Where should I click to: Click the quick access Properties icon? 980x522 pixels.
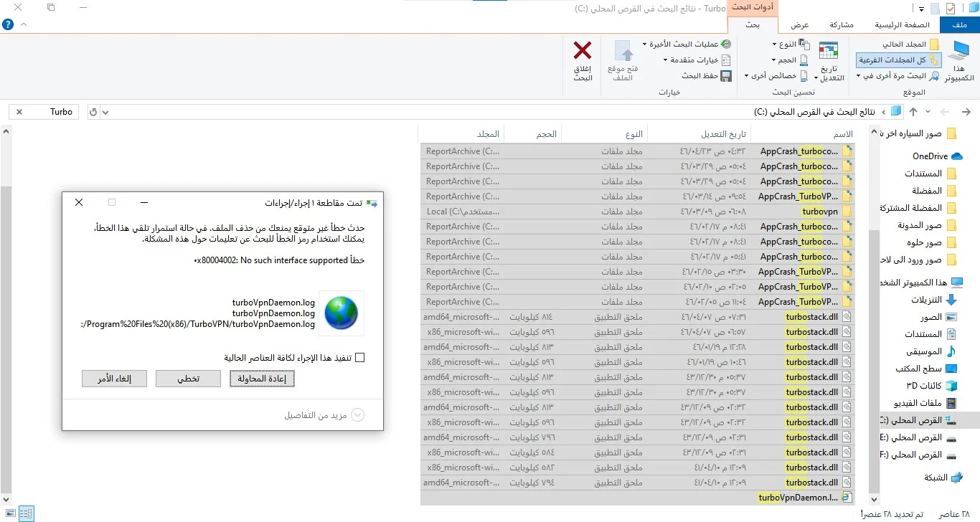point(951,8)
